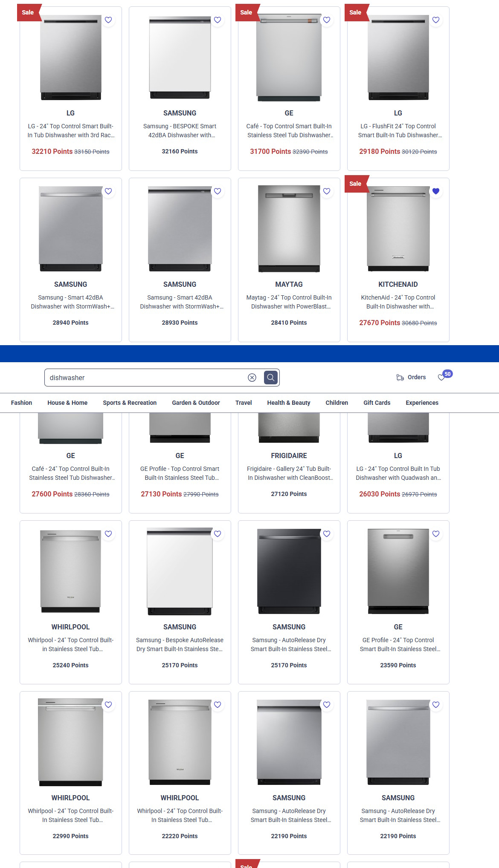Click Maytag 28410 Points dishwasher image
The width and height of the screenshot is (499, 868).
[289, 229]
